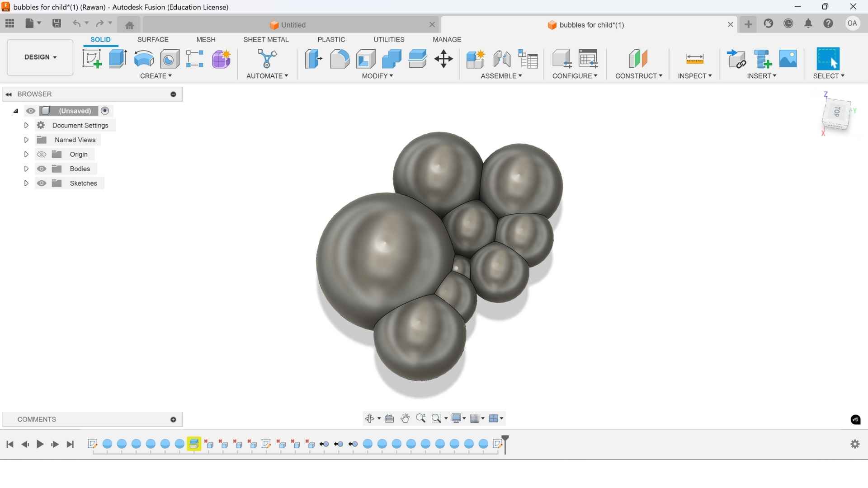
Task: Open the Automated Modeling tool
Action: tap(267, 59)
